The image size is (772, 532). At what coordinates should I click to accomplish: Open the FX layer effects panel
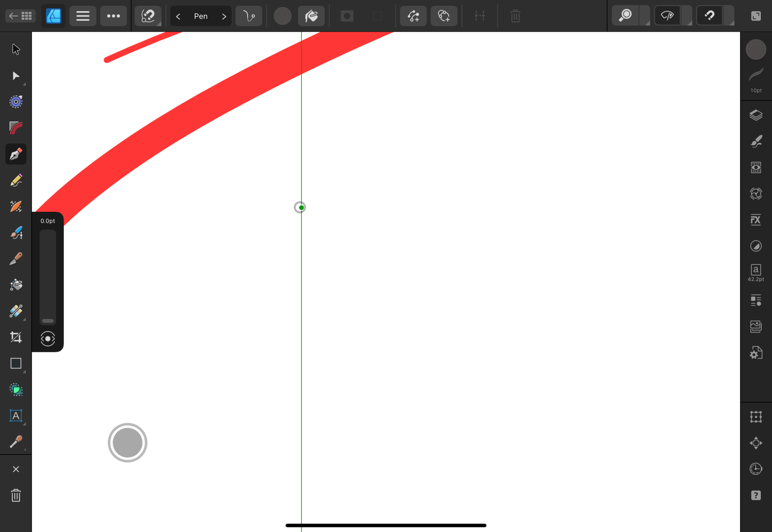(756, 220)
